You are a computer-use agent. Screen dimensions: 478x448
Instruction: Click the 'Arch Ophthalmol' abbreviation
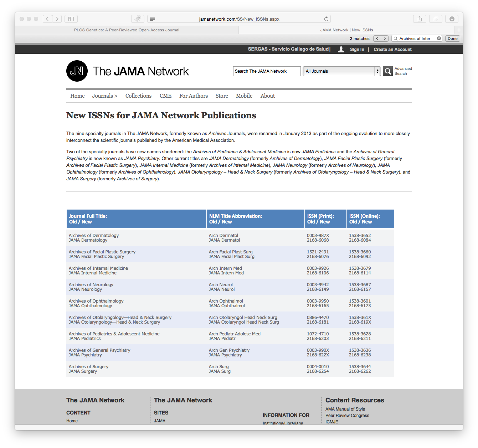pos(226,301)
